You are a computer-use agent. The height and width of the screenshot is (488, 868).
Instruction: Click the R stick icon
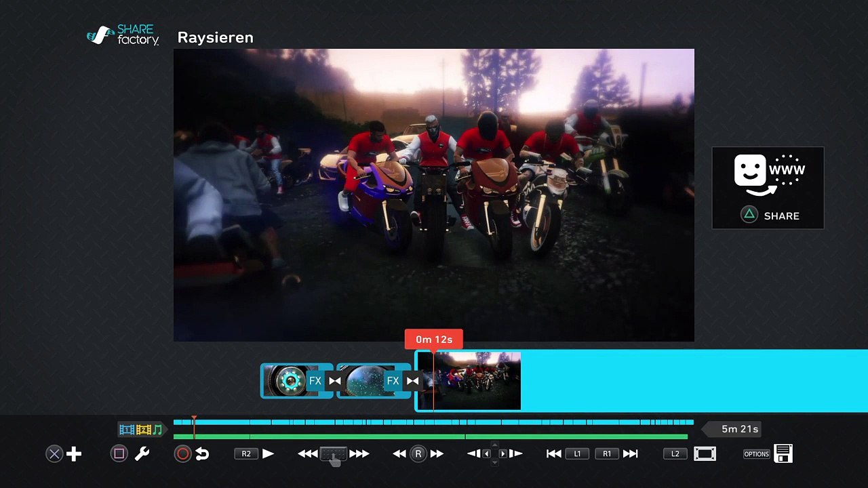click(x=418, y=454)
